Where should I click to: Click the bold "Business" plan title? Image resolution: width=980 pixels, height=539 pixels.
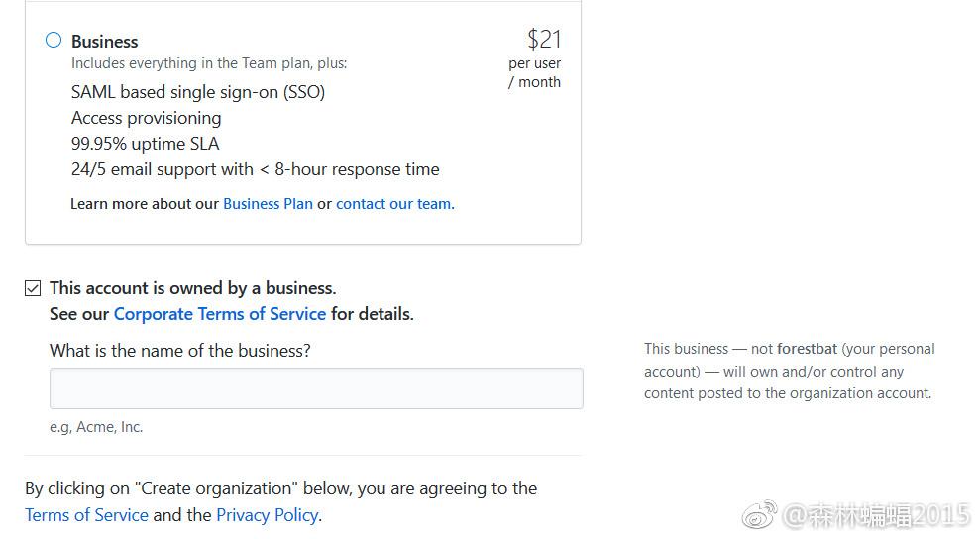click(x=104, y=42)
